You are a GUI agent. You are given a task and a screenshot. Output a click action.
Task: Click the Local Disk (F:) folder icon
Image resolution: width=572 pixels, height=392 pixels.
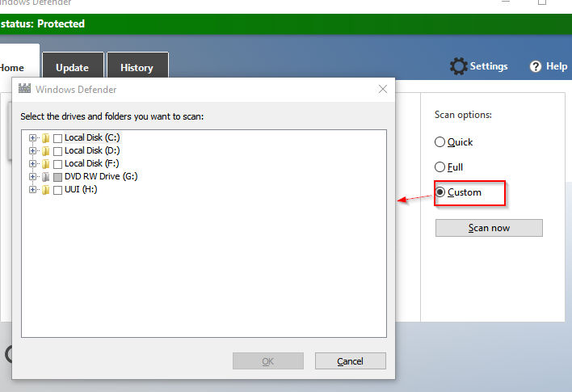coord(45,163)
